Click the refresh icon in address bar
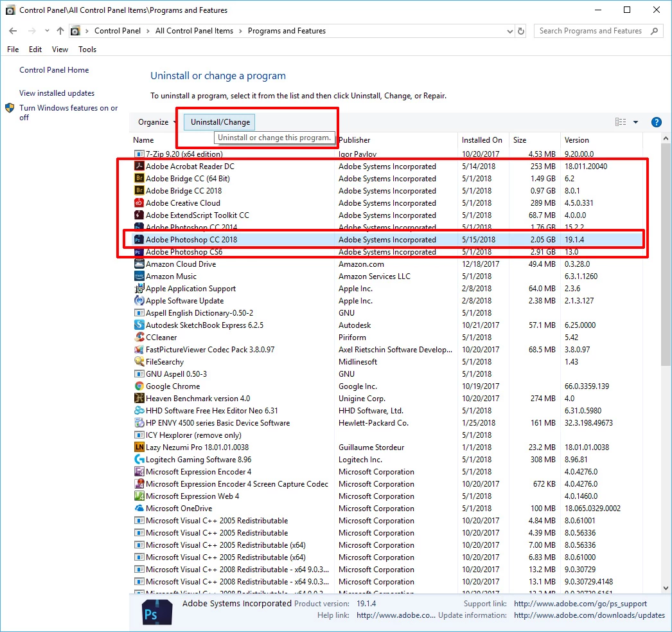This screenshot has width=672, height=632. [x=521, y=31]
